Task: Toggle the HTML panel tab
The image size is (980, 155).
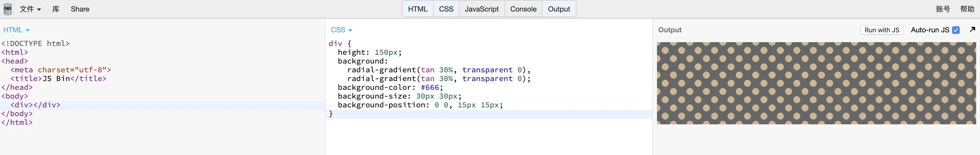Action: pyautogui.click(x=418, y=9)
